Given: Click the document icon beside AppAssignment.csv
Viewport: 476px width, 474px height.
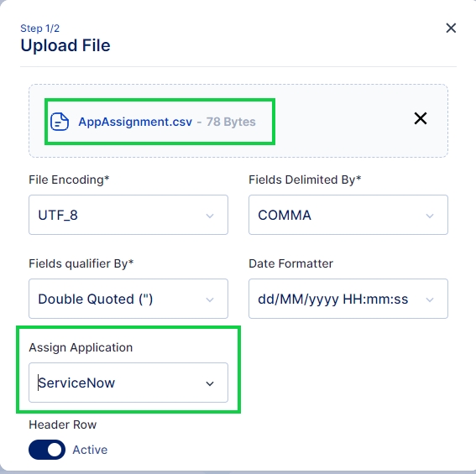Looking at the screenshot, I should tap(60, 122).
